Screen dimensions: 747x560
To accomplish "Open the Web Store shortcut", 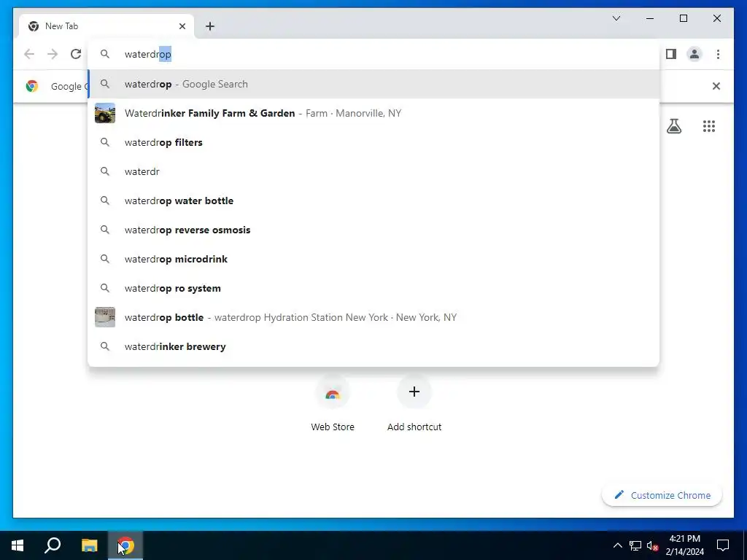I will pos(333,404).
